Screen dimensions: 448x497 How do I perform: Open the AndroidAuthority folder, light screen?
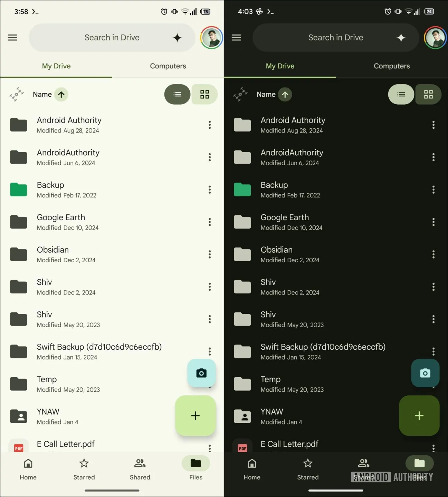pyautogui.click(x=112, y=157)
